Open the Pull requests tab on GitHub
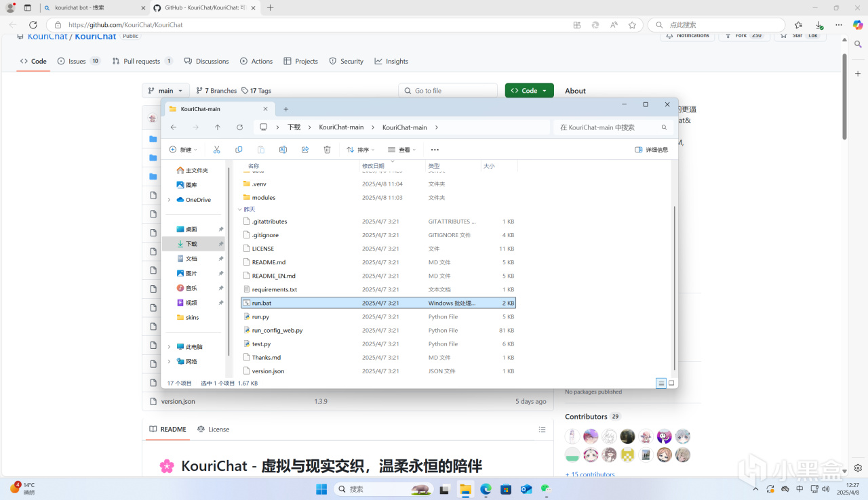Screen dimensions: 868x500 click(x=142, y=61)
